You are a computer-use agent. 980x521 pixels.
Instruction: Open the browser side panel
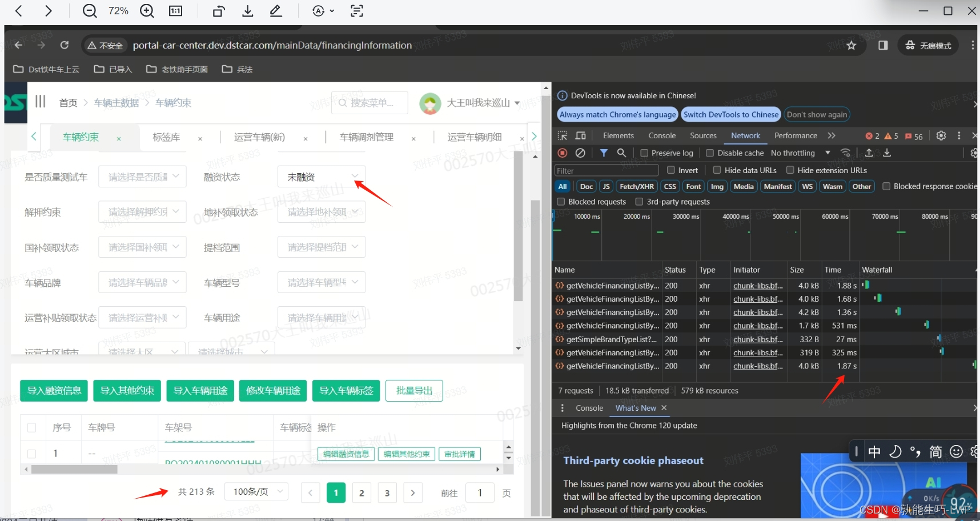[x=883, y=45]
